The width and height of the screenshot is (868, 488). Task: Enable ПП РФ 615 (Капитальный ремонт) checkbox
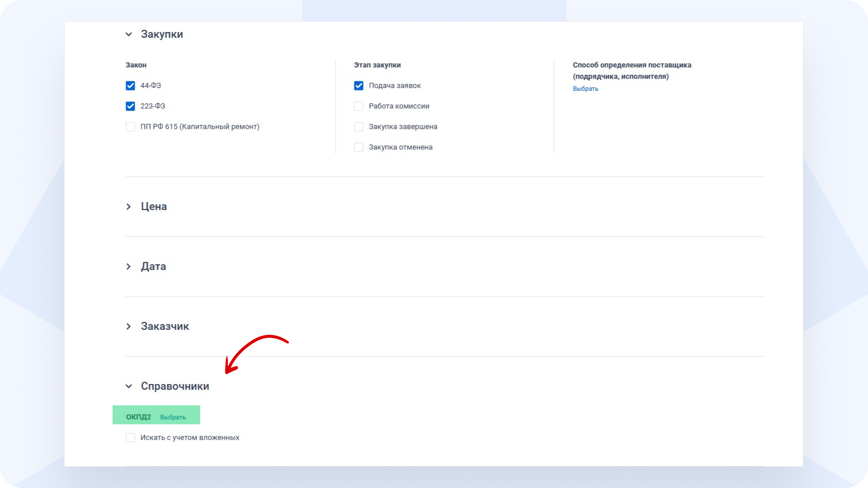(x=130, y=127)
